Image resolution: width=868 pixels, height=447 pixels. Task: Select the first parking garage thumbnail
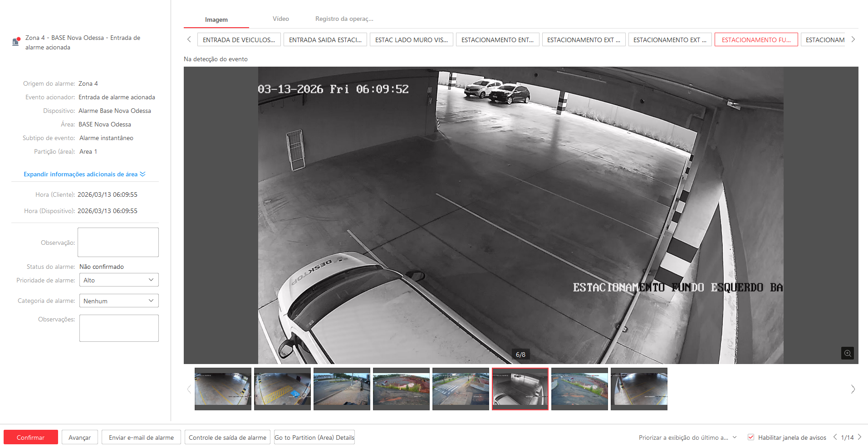click(223, 389)
